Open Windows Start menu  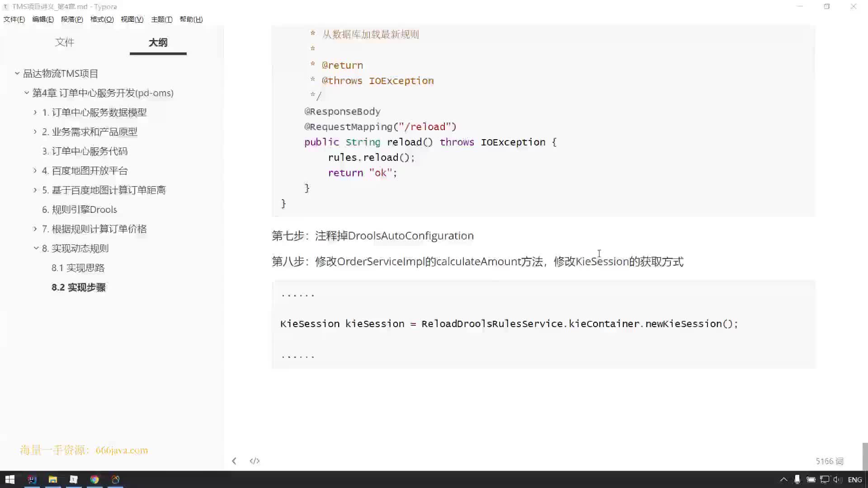pyautogui.click(x=10, y=479)
